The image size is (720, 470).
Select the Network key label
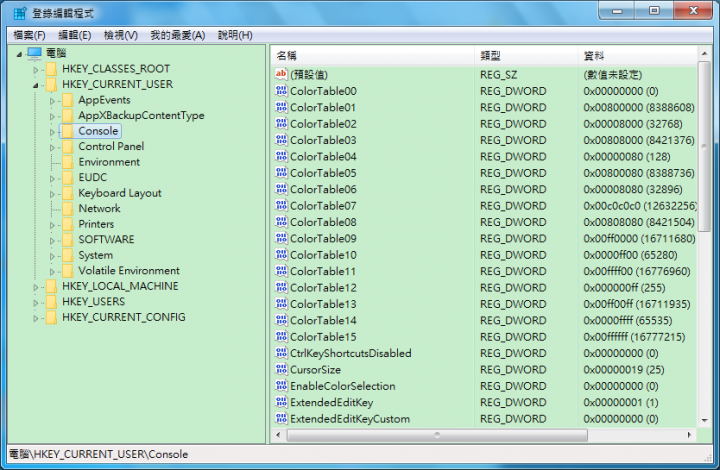(99, 208)
